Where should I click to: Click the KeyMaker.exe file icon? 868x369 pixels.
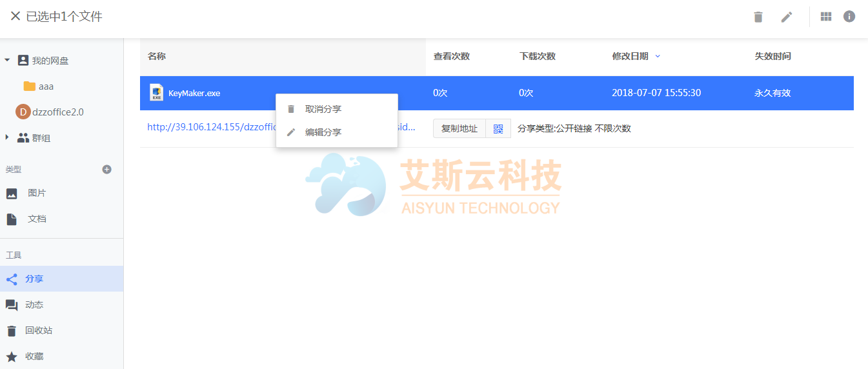pyautogui.click(x=156, y=92)
